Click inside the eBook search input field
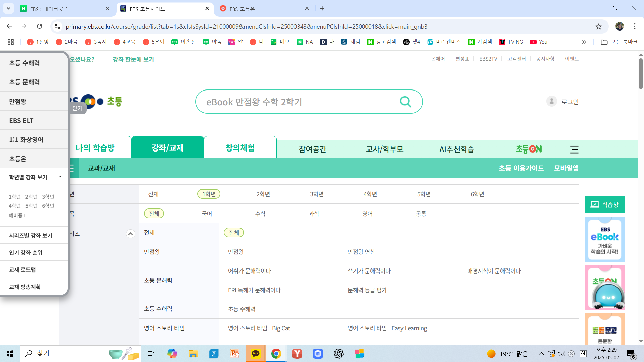This screenshot has height=362, width=644. pos(302,101)
